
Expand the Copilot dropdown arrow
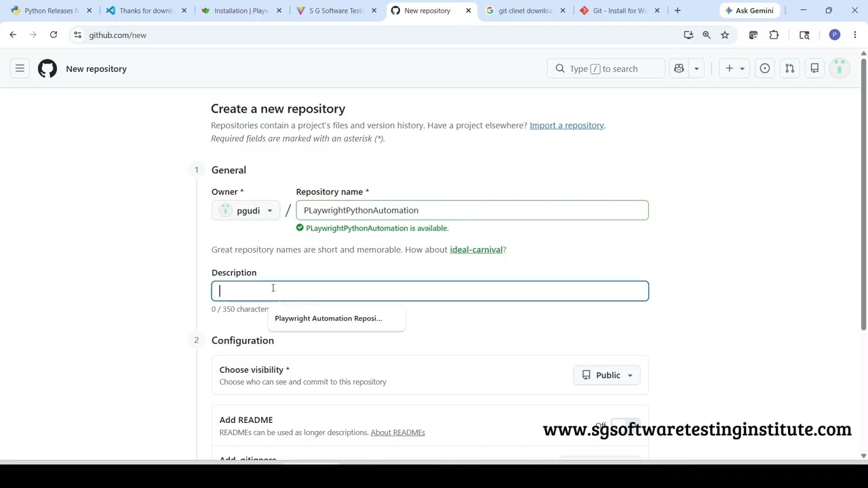[x=696, y=68]
